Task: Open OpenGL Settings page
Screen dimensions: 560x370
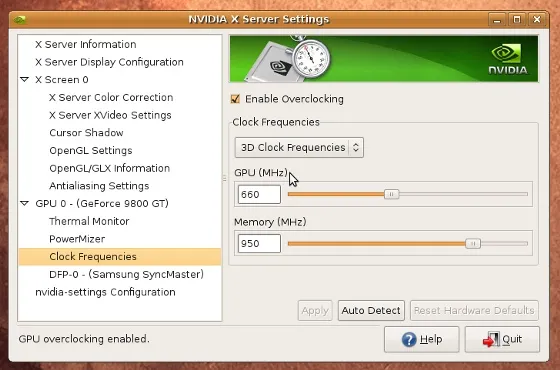Action: coord(91,150)
